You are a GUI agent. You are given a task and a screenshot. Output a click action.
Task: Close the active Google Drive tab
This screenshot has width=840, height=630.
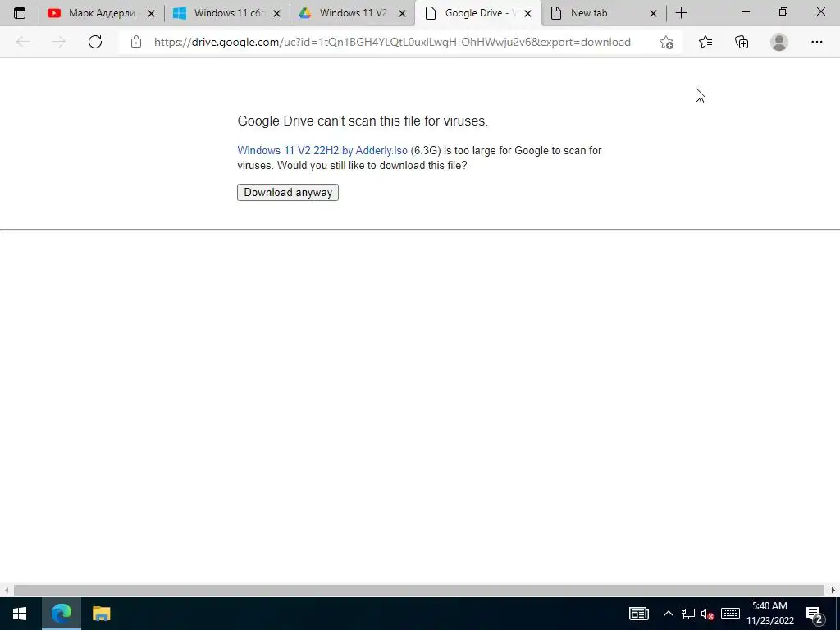tap(528, 14)
